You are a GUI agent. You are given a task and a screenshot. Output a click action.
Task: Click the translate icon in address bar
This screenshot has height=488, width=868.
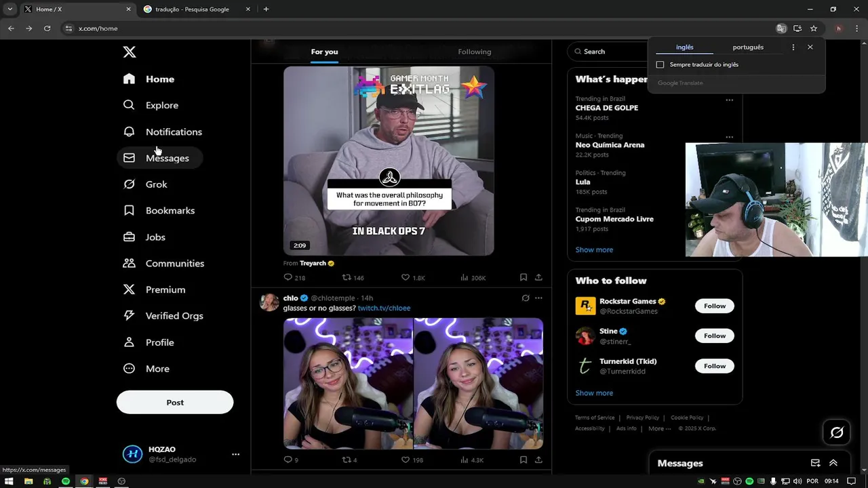(x=781, y=28)
